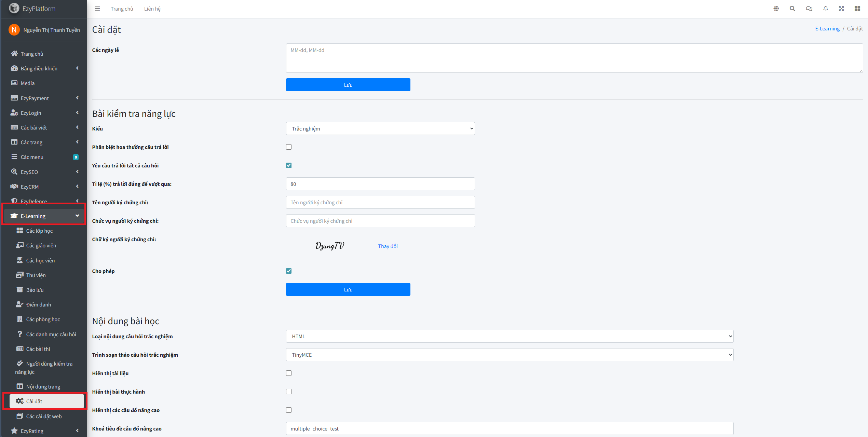Toggle fullscreen with expand arrows icon

(x=841, y=9)
